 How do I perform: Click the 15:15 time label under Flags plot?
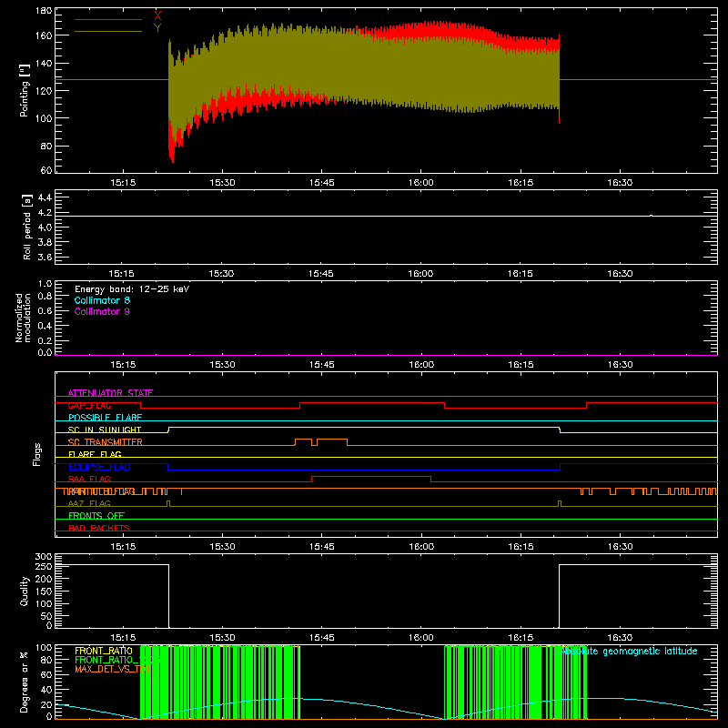123,547
